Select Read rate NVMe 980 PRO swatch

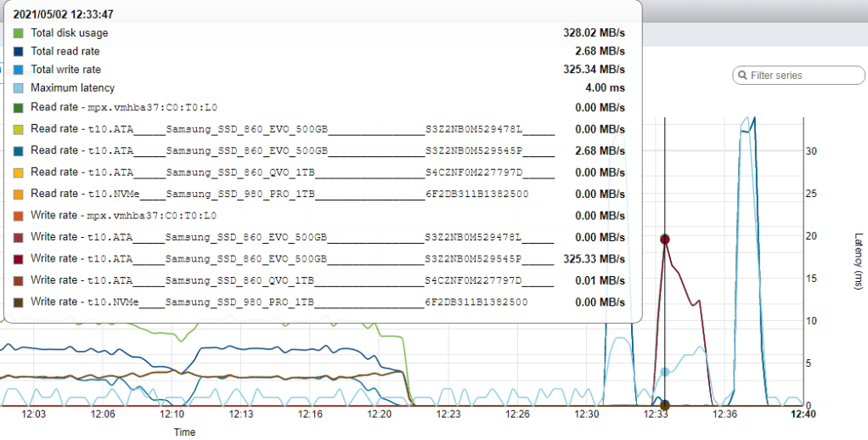pos(19,195)
